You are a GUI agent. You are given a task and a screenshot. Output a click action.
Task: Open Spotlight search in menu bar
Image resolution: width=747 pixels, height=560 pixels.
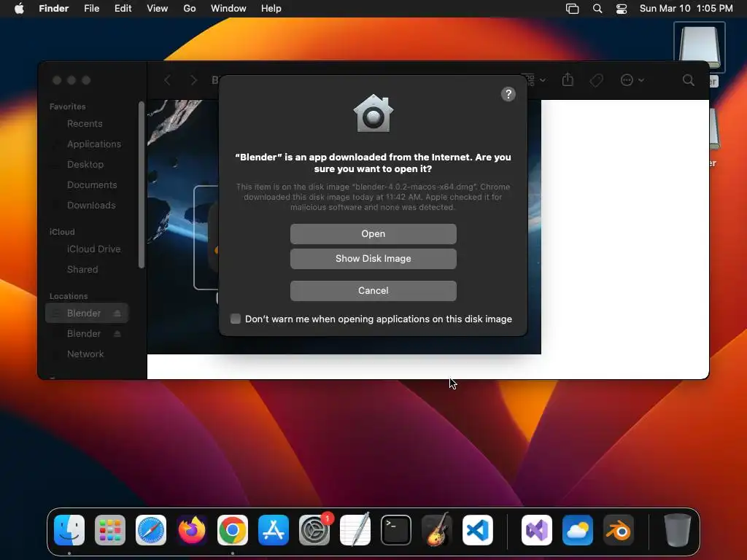(x=597, y=9)
